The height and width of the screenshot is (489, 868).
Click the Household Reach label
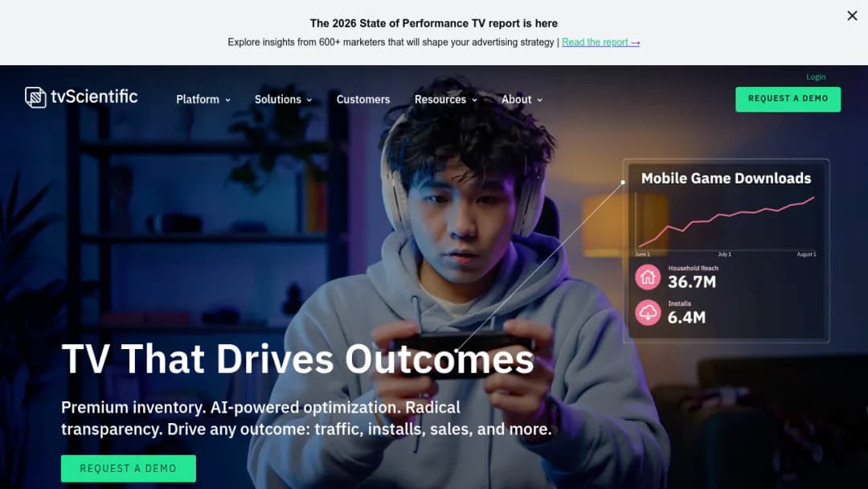point(693,268)
